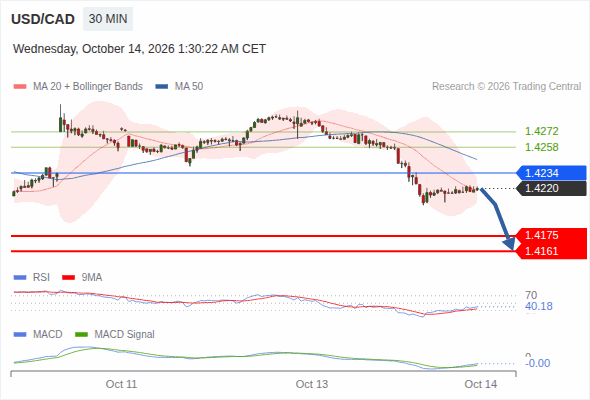590x400 pixels.
Task: Click the MACD Signal green legend swatch
Action: click(x=81, y=335)
